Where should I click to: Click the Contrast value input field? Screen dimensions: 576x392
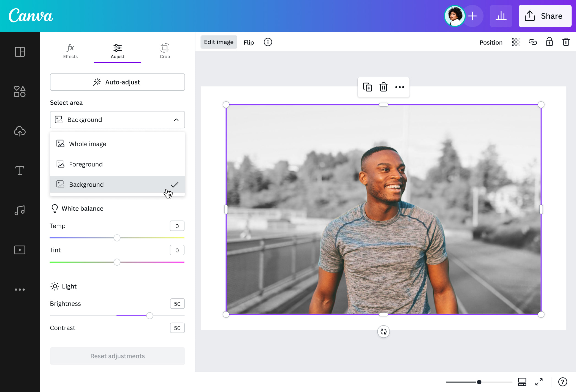click(177, 328)
